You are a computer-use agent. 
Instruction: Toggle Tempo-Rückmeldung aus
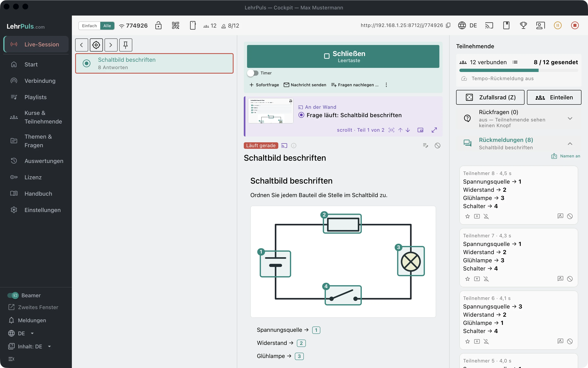(497, 79)
